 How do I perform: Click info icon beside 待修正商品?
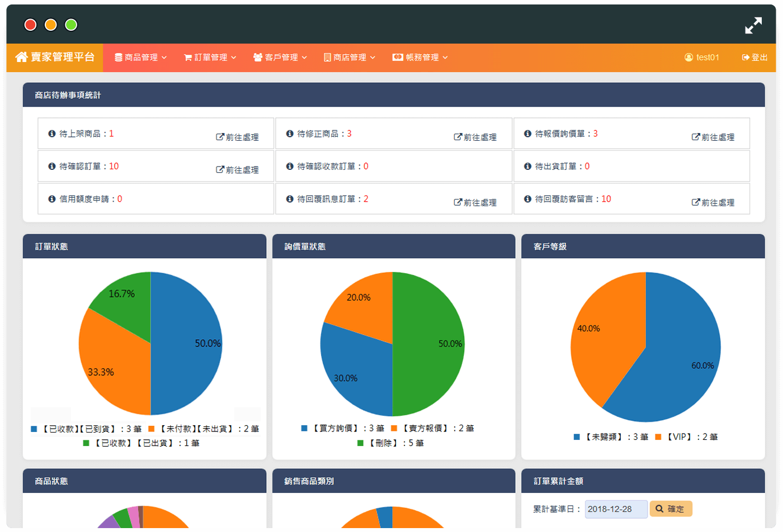tap(290, 134)
